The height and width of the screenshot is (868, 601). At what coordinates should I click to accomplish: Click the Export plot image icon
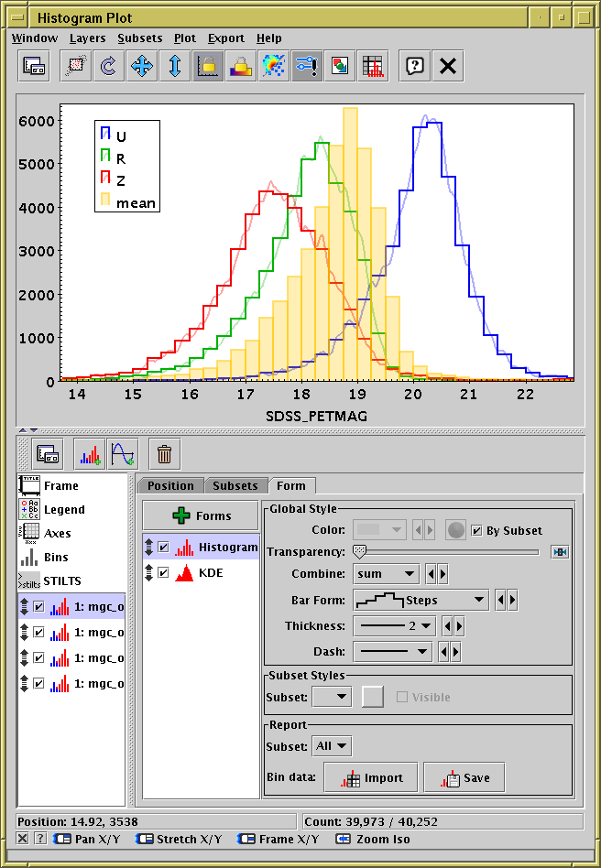coord(340,66)
